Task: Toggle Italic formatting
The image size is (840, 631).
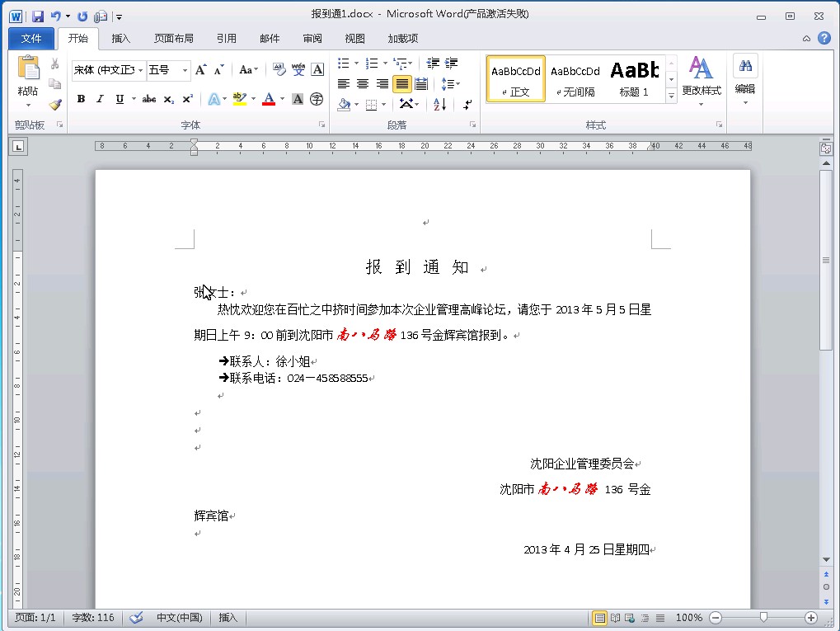Action: click(100, 99)
